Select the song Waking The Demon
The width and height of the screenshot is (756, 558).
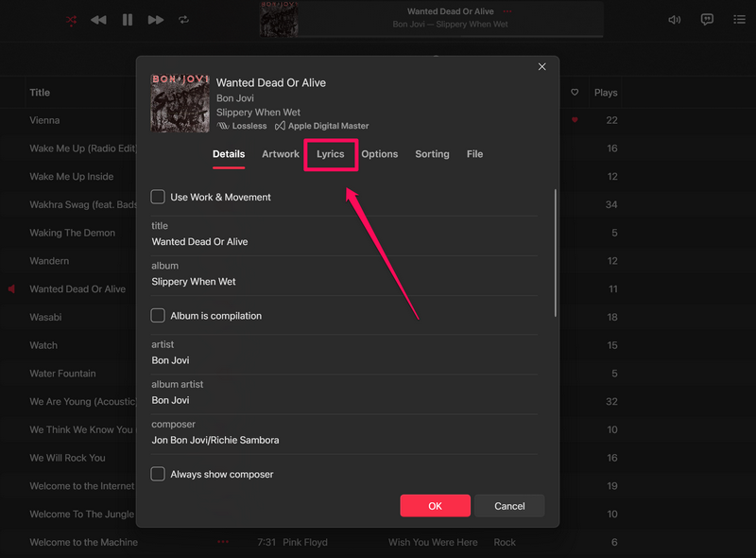[x=73, y=234]
